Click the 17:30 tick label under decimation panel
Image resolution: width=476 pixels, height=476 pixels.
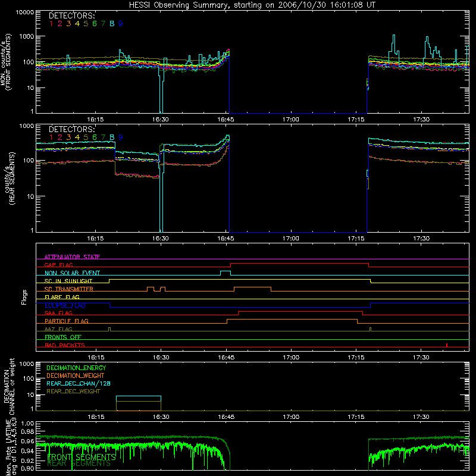[421, 417]
